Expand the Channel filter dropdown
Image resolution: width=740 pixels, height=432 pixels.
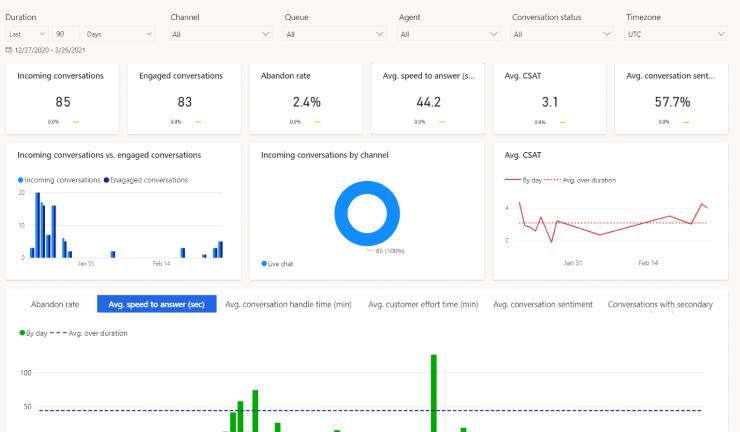point(220,34)
